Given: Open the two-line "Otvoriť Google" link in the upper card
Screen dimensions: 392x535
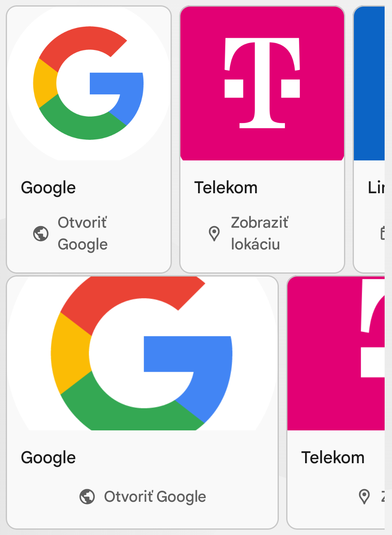Looking at the screenshot, I should [82, 233].
